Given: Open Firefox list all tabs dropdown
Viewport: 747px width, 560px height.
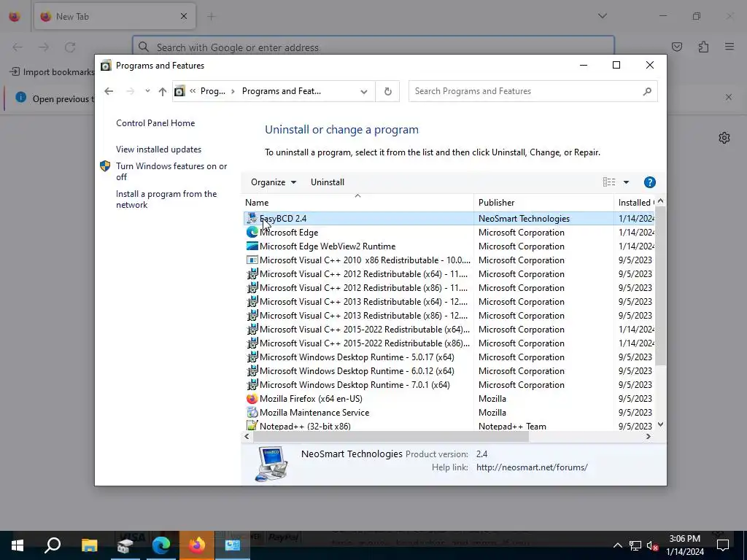Looking at the screenshot, I should click(x=602, y=16).
